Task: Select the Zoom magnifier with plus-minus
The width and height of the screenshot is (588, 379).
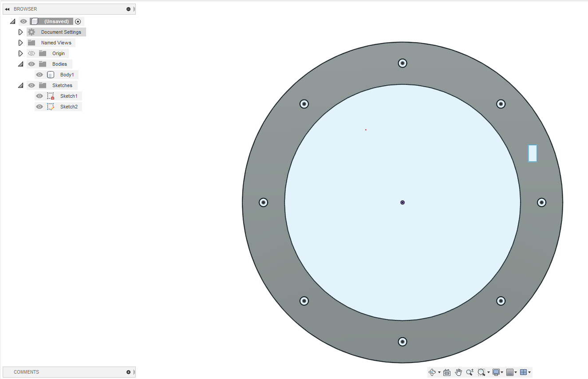Action: pyautogui.click(x=470, y=372)
